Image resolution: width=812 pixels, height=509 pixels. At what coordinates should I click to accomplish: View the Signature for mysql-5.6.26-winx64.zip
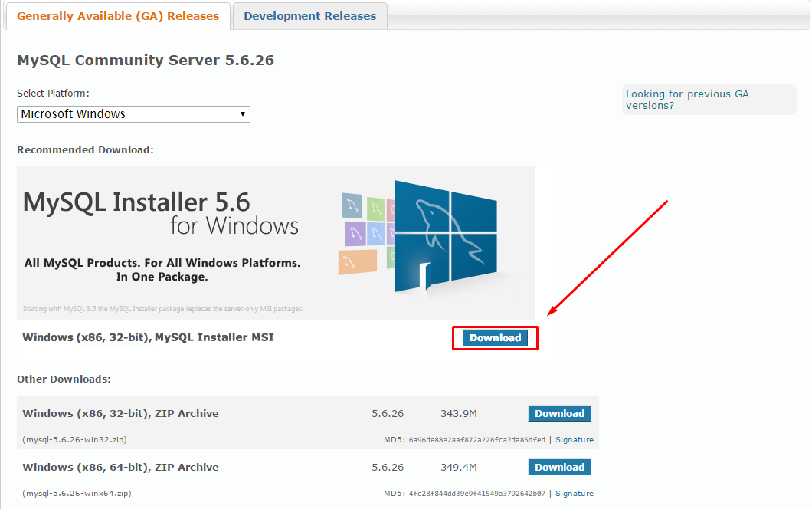[575, 493]
